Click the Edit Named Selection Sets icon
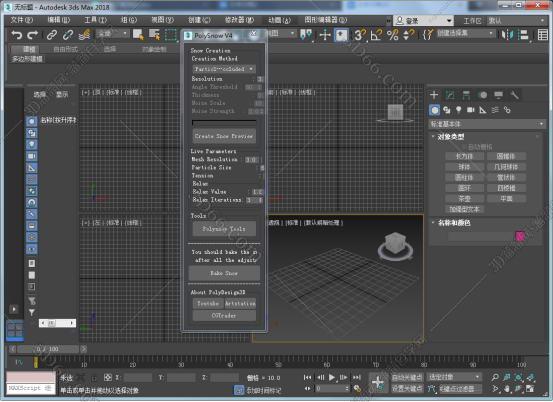This screenshot has width=553, height=402. tap(427, 35)
